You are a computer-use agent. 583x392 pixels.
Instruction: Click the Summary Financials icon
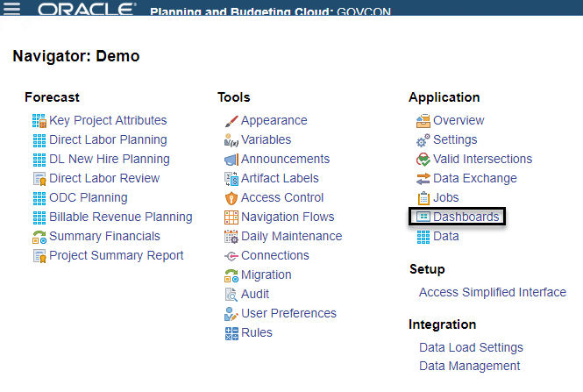tap(39, 237)
